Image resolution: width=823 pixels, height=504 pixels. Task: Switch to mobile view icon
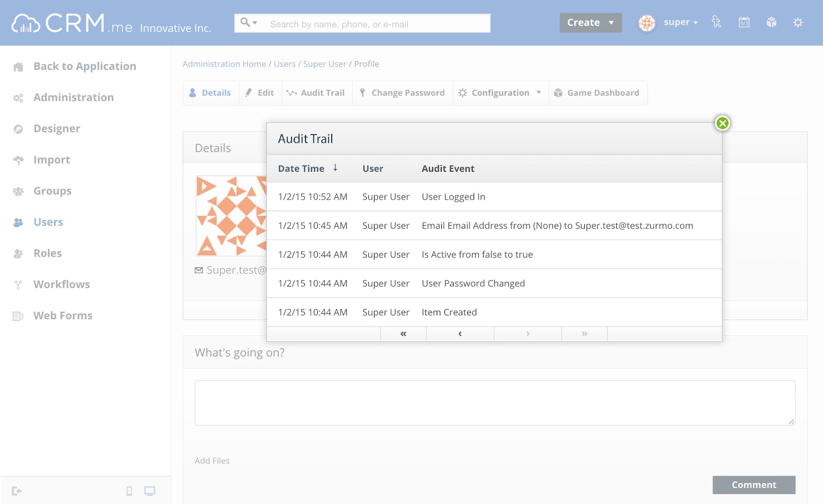pyautogui.click(x=129, y=491)
